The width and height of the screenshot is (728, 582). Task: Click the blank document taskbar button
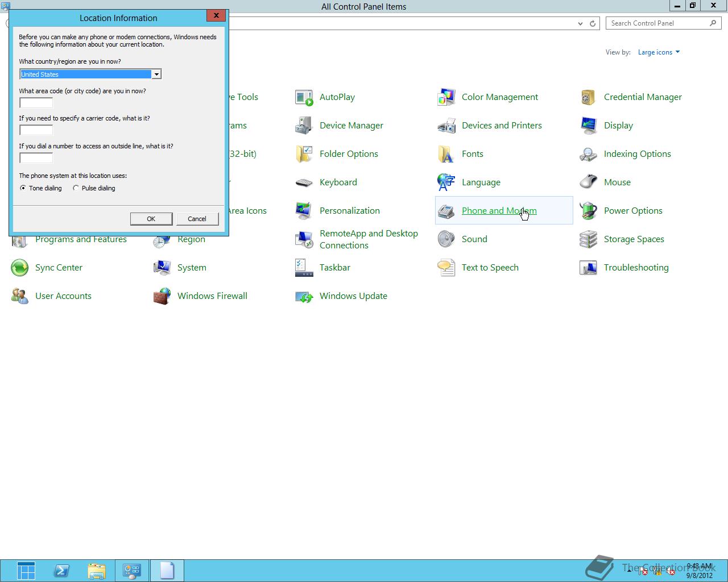[x=167, y=571]
